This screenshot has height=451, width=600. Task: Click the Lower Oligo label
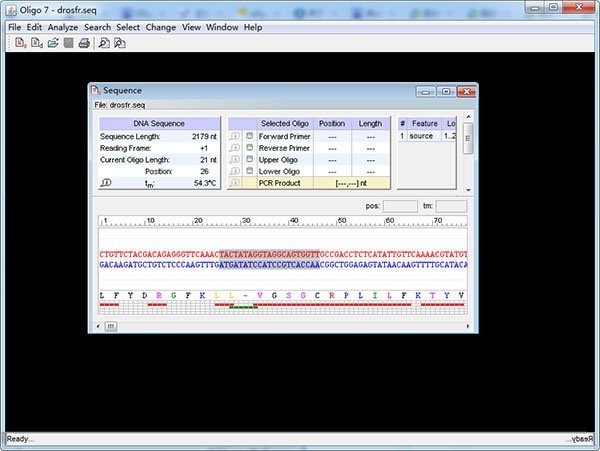279,171
